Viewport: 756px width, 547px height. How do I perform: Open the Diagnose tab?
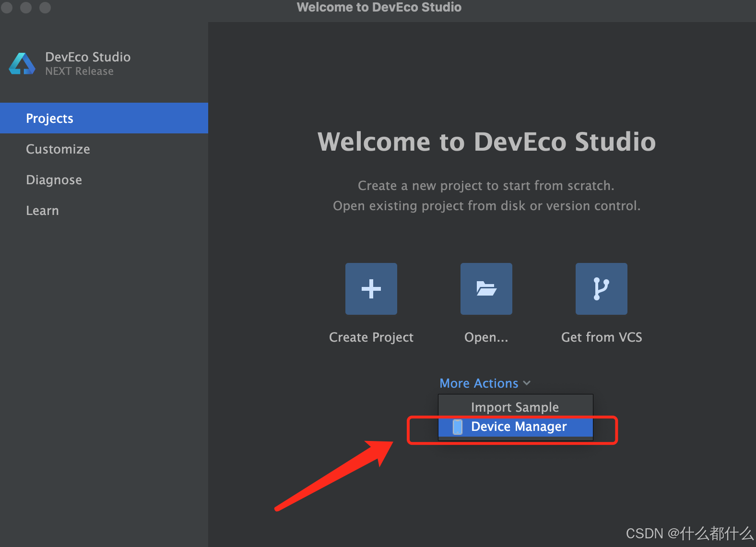point(104,179)
